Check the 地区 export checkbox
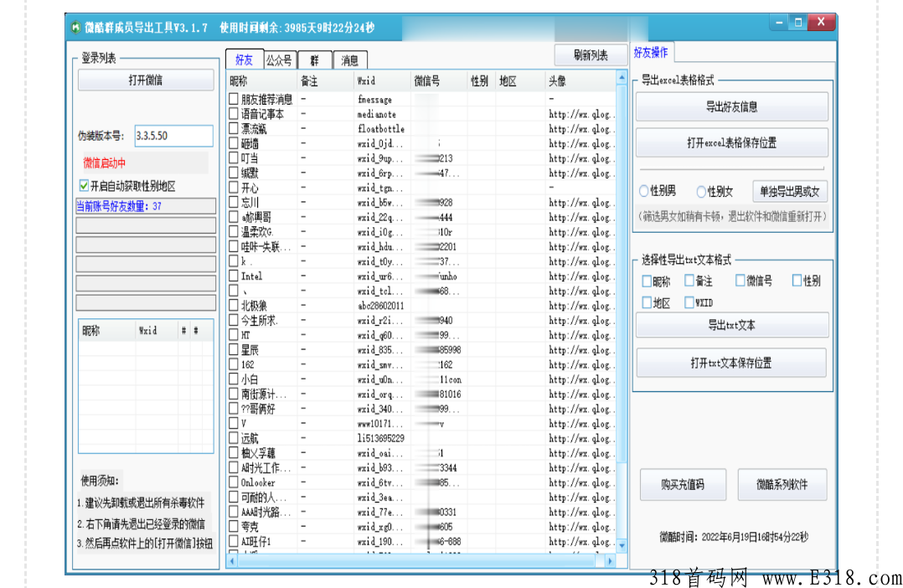Viewport: 903px width, 588px height. pyautogui.click(x=647, y=302)
